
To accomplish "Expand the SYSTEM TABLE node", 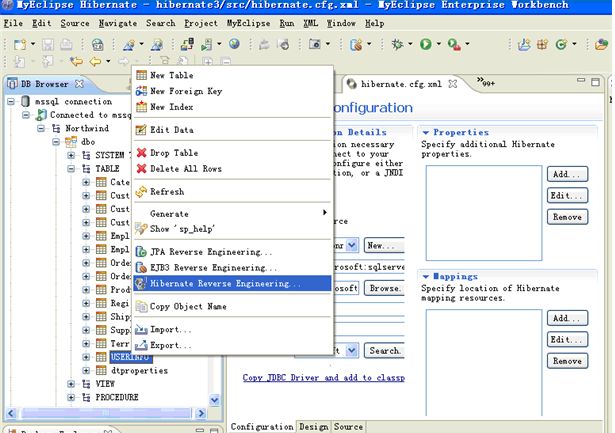I will click(71, 155).
